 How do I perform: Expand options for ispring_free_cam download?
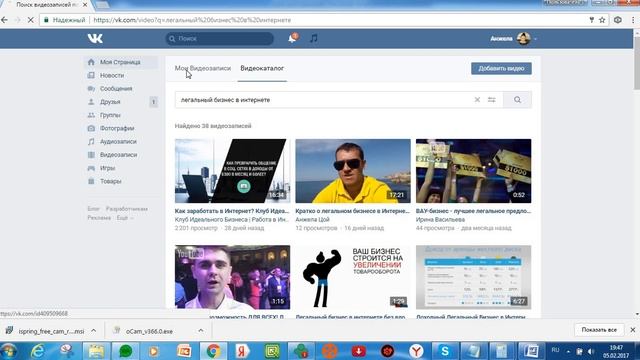[93, 331]
